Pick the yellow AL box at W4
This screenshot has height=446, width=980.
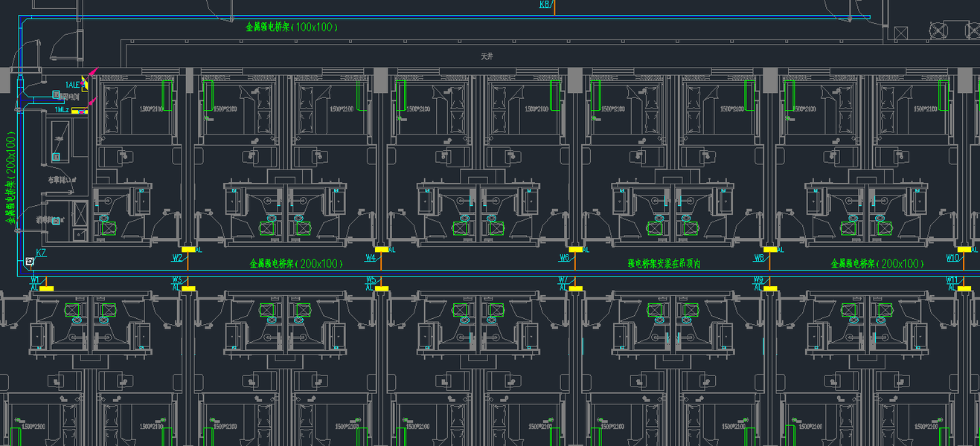click(x=382, y=250)
